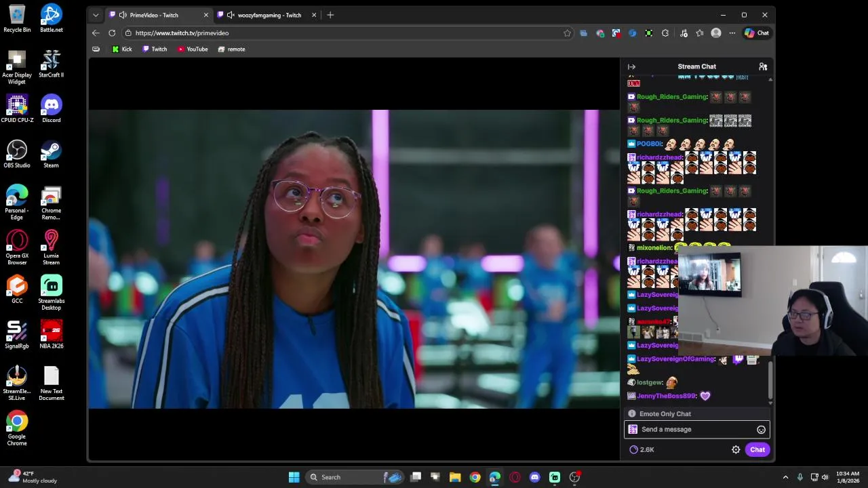Select the NBA 2K26 desktop icon
Viewport: 868px width, 488px height.
(x=51, y=335)
